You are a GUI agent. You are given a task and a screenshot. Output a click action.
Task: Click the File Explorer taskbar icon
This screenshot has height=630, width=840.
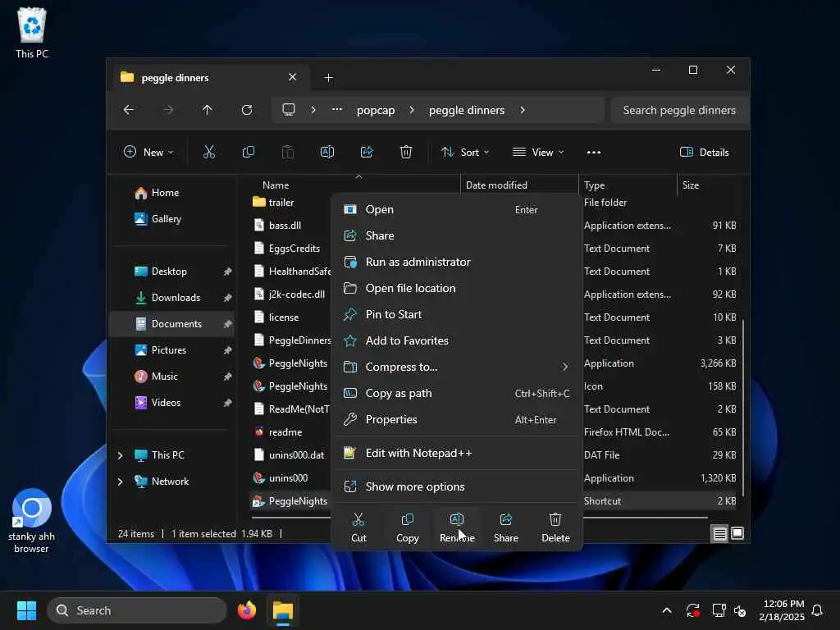tap(283, 610)
